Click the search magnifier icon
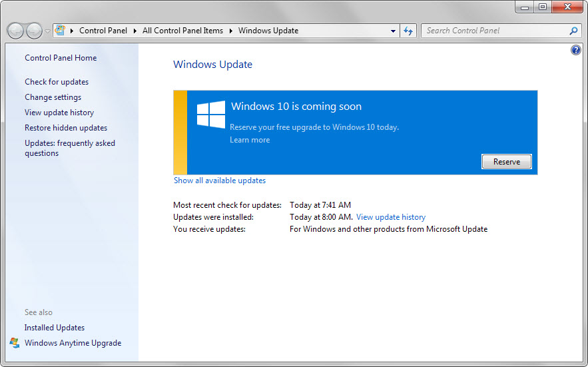The width and height of the screenshot is (588, 367). (573, 31)
